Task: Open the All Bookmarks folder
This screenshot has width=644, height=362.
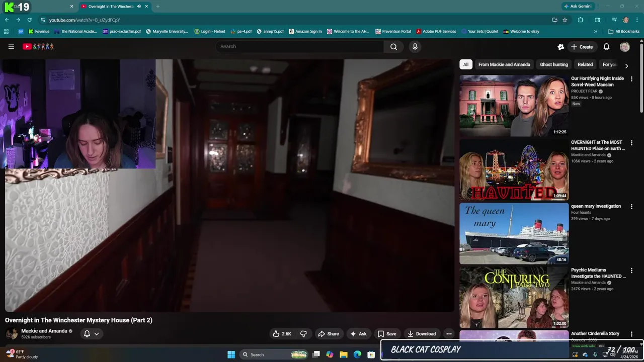Action: 623,31
